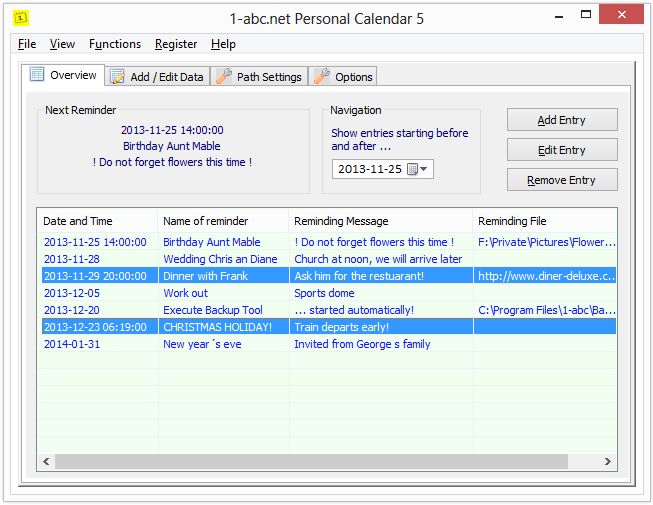Click the Edit Entry button
Viewport: 653px width, 505px height.
click(x=562, y=150)
